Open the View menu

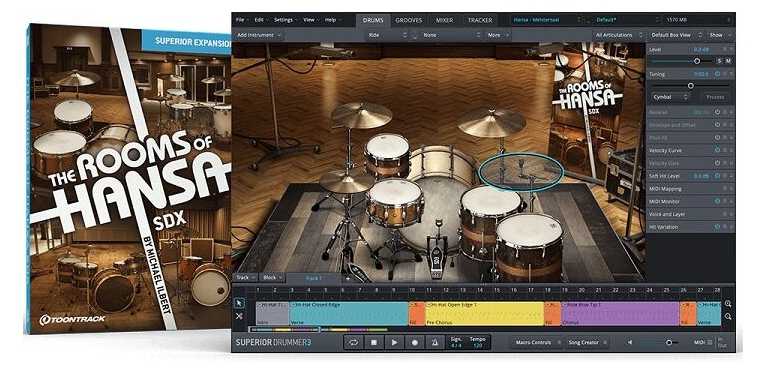[310, 20]
